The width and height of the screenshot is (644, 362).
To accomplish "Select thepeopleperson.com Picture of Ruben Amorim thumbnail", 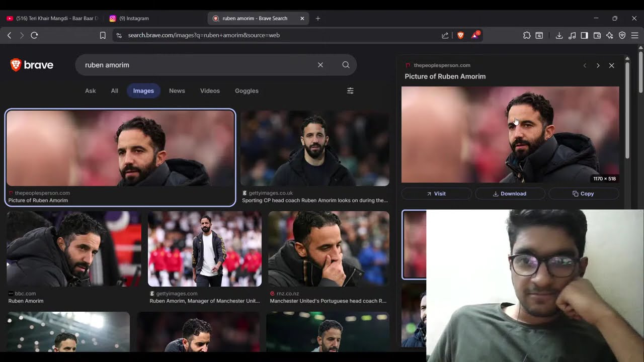I will [x=120, y=148].
